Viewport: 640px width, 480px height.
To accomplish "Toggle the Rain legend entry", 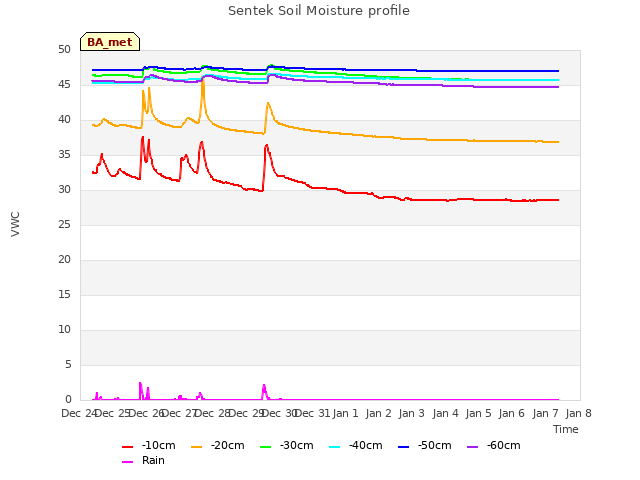I will 144,461.
